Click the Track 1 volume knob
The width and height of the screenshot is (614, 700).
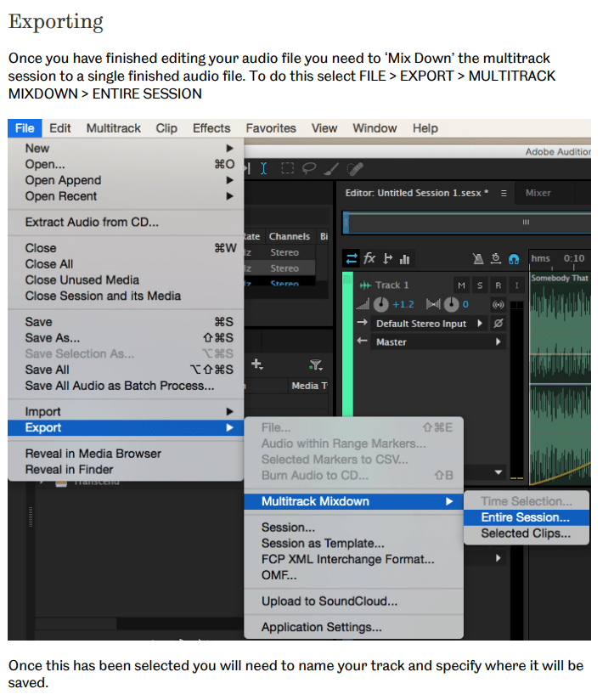tap(381, 304)
